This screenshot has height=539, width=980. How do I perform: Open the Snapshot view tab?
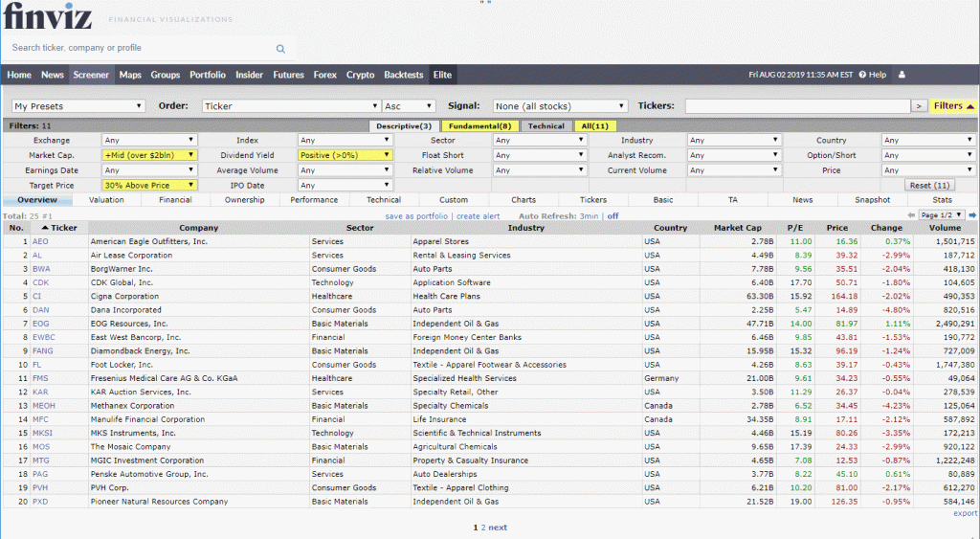pyautogui.click(x=873, y=200)
